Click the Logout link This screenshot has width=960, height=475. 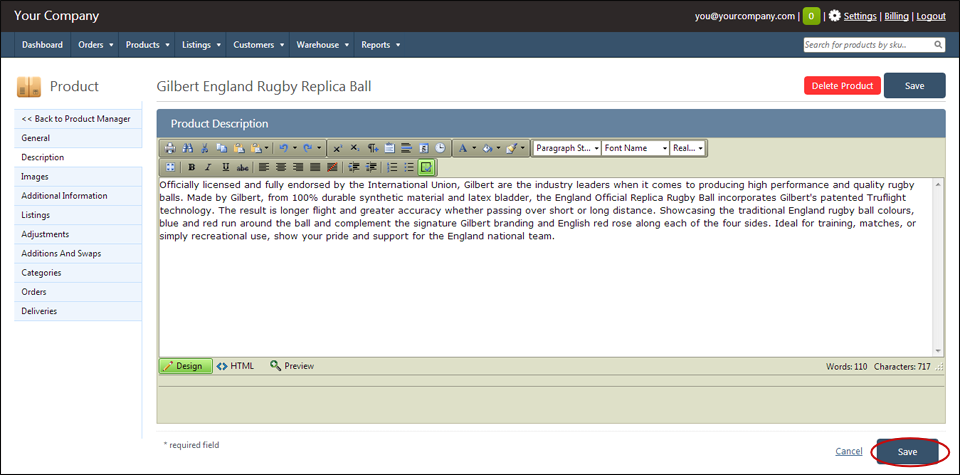point(931,17)
